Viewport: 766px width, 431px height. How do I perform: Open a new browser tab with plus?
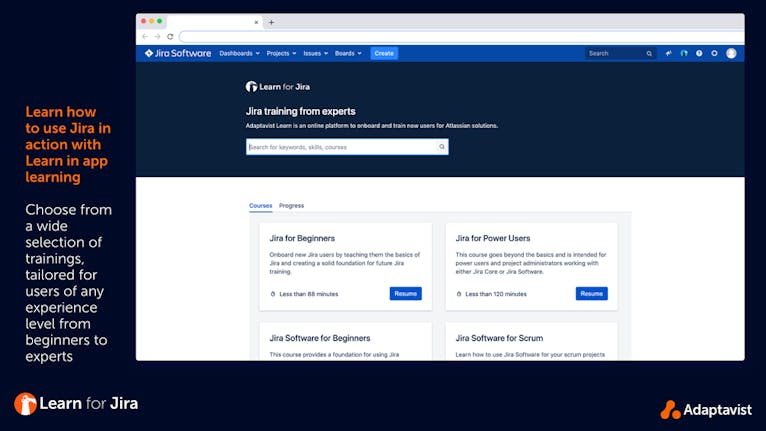(271, 22)
